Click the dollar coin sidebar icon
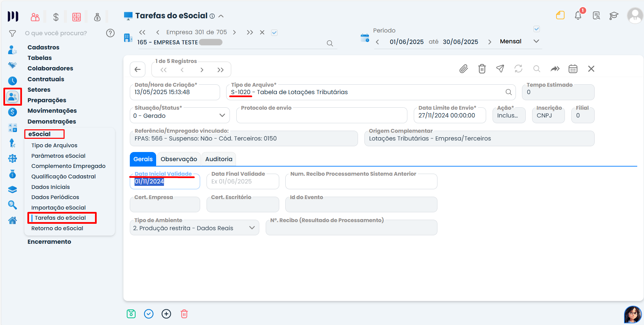The image size is (644, 325). tap(13, 112)
